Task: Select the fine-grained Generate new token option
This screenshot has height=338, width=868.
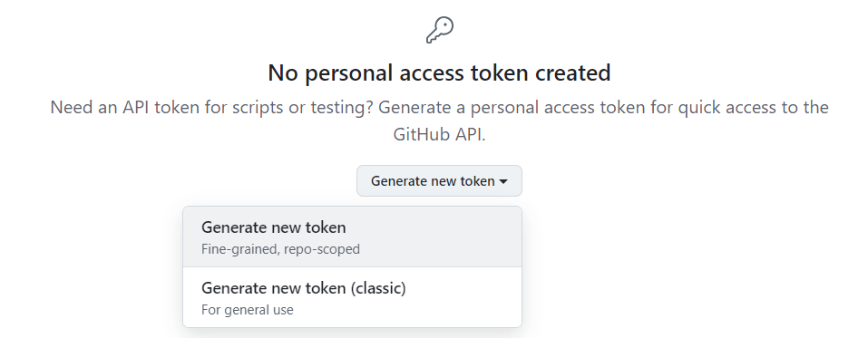Action: coord(352,237)
